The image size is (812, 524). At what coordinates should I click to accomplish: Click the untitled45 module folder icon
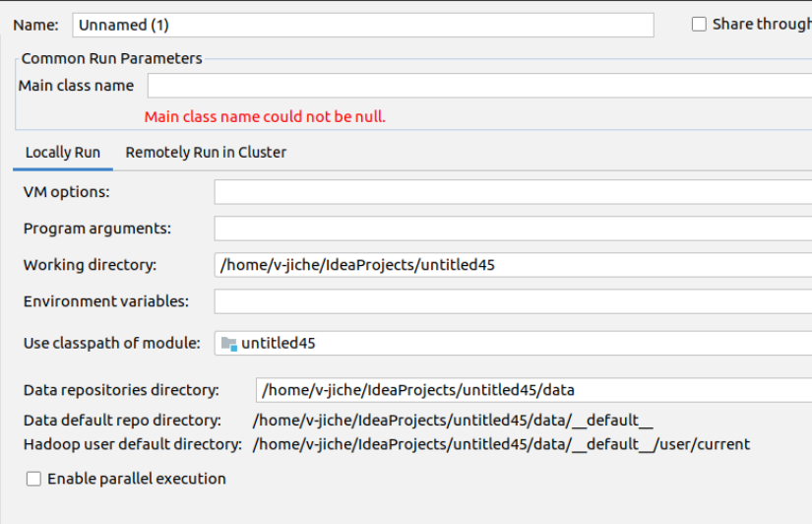point(229,344)
